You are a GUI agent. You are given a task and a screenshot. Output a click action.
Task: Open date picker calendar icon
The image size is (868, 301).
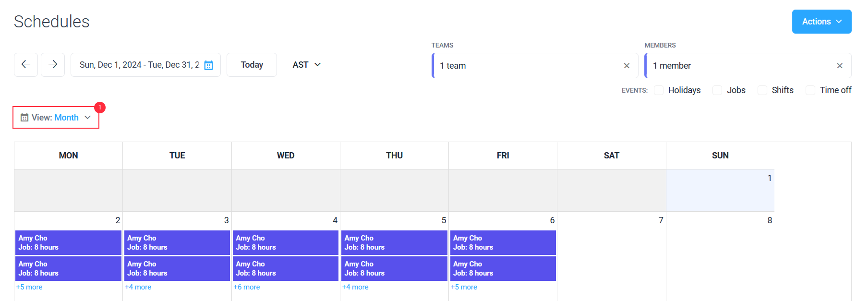208,65
